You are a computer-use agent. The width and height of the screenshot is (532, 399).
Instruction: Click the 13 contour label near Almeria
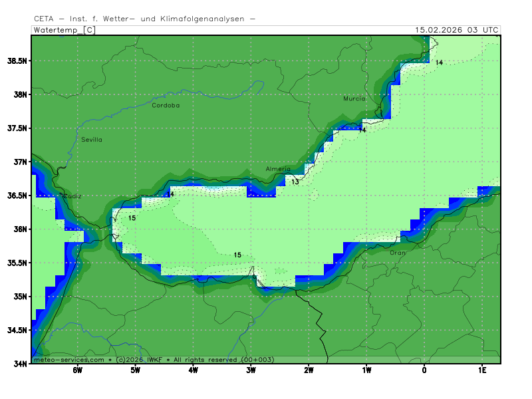[x=295, y=182]
